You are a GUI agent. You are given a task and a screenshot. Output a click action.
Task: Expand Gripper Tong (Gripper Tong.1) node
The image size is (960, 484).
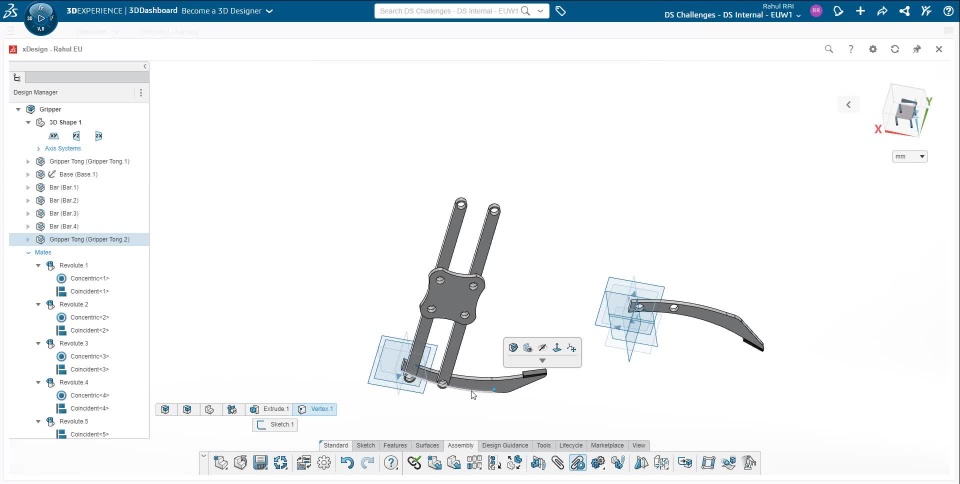pos(28,162)
